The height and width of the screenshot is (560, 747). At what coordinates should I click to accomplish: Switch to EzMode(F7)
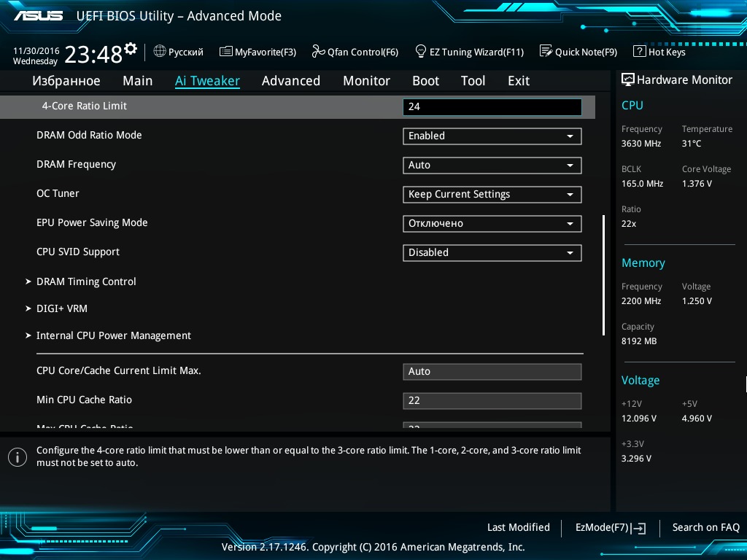(611, 528)
